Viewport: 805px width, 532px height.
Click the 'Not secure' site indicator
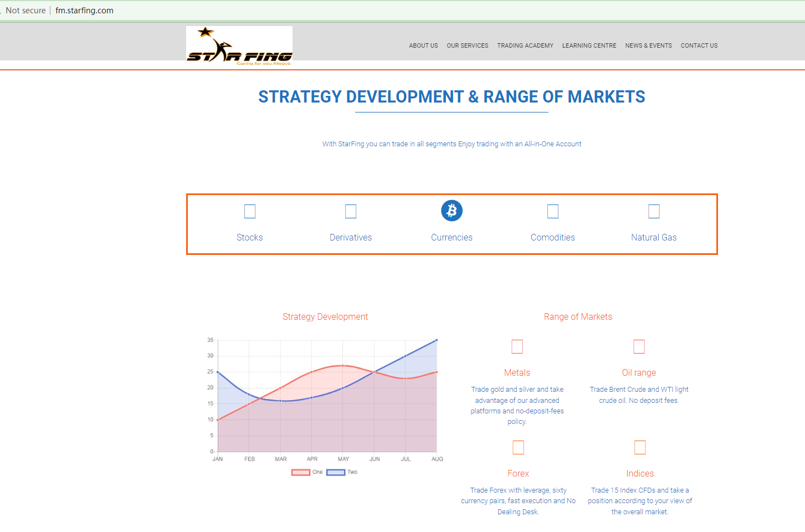tap(25, 11)
